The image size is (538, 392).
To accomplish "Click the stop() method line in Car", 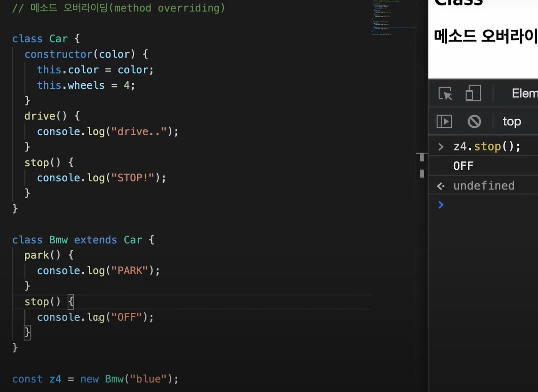I will pyautogui.click(x=49, y=162).
